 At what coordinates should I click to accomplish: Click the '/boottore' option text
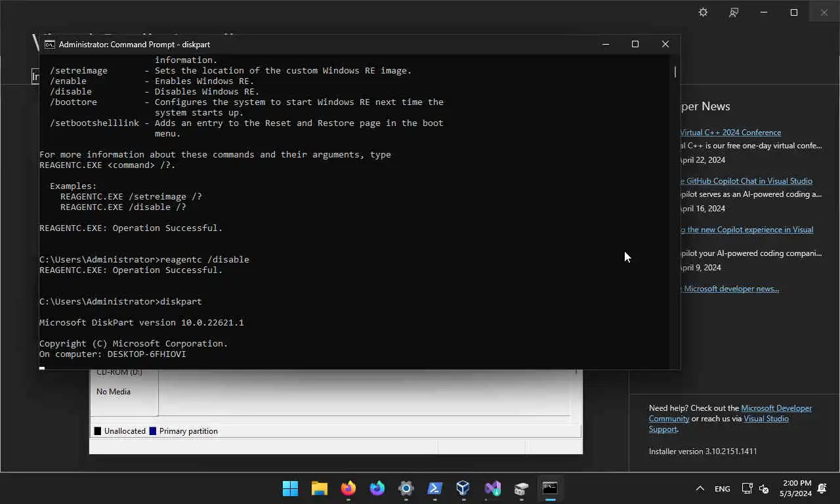pyautogui.click(x=73, y=102)
